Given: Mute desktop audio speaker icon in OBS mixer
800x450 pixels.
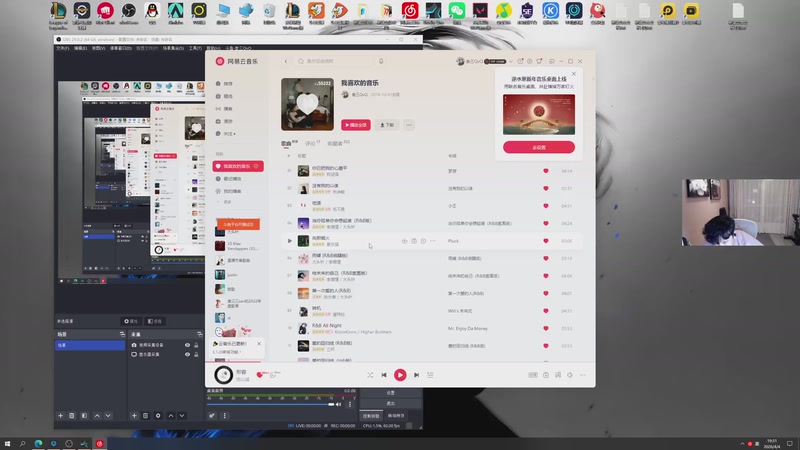Looking at the screenshot, I should point(338,405).
